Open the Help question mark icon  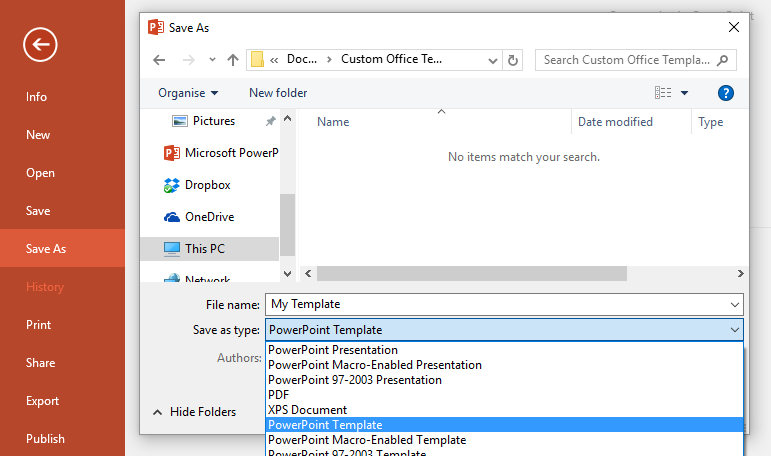pos(727,93)
